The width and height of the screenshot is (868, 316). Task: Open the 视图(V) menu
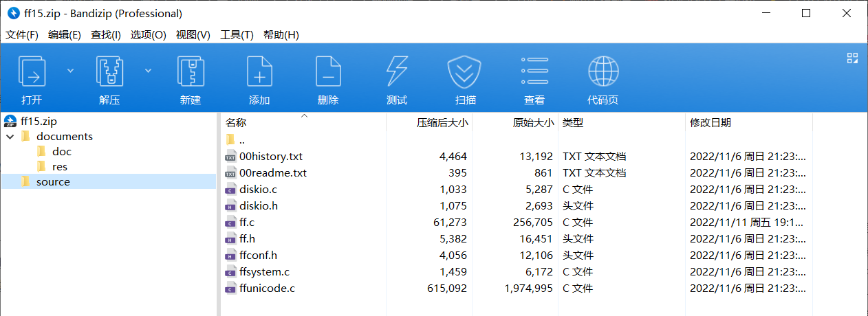click(193, 34)
